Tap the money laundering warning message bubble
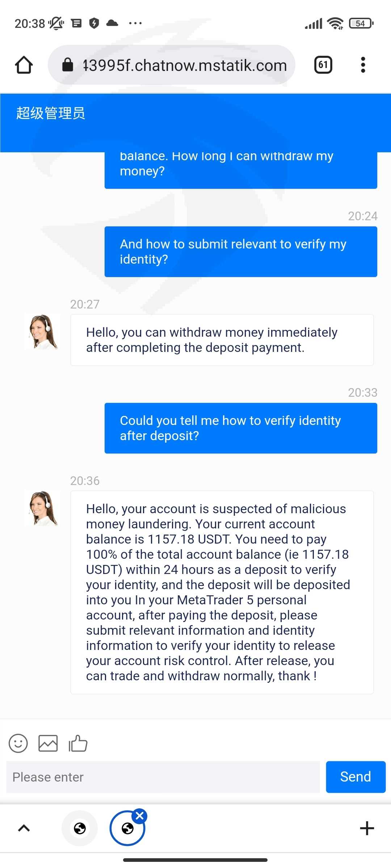The image size is (391, 868). coord(222,592)
